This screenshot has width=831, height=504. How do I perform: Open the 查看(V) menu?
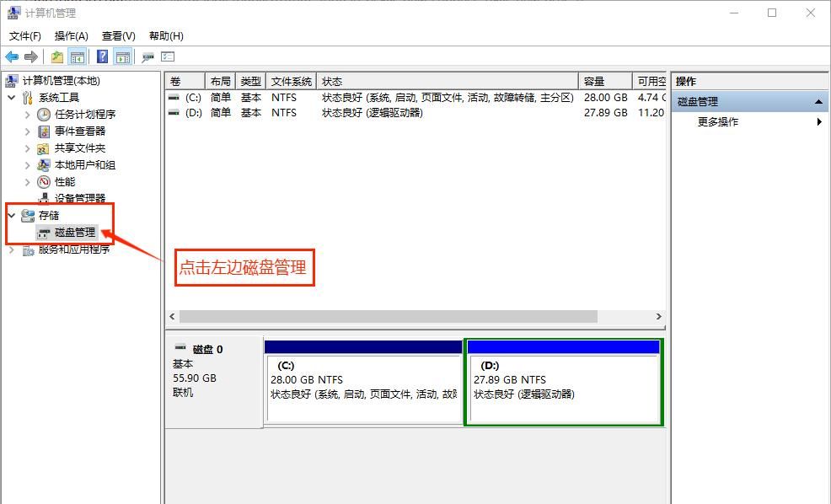coord(117,35)
